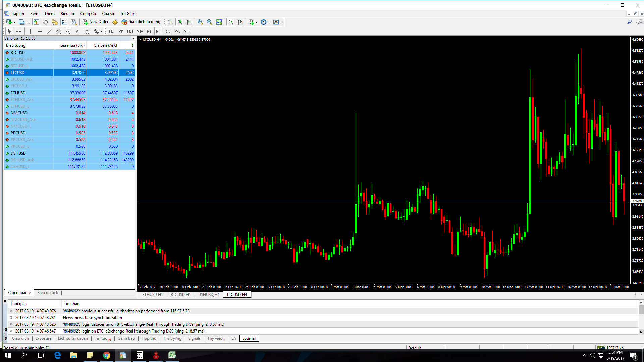Screen dimensions: 644x362
Task: Open Chrome from the Windows taskbar
Action: tap(107, 355)
